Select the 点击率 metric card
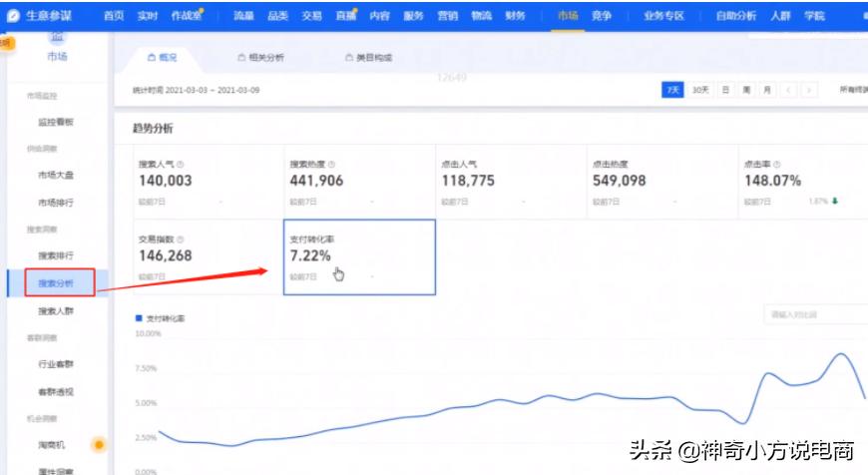The image size is (868, 475). (x=804, y=183)
